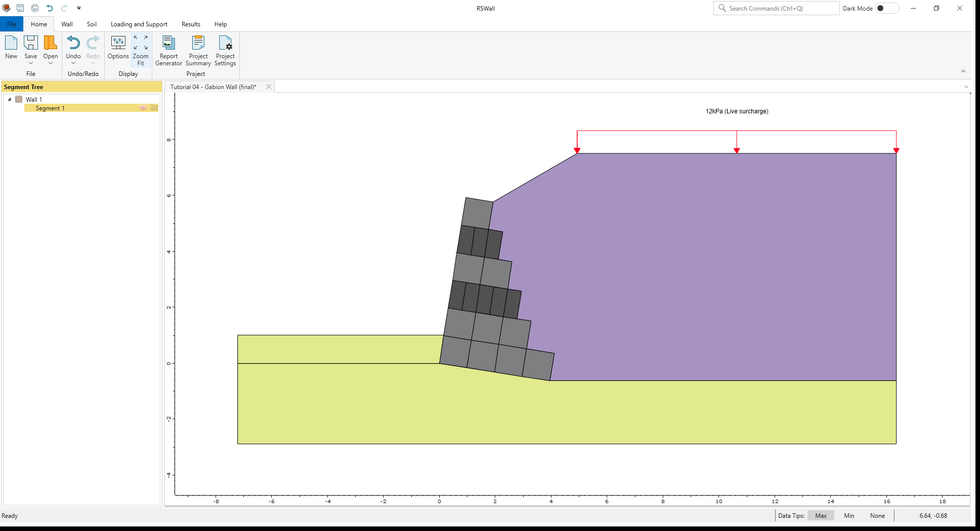Image resolution: width=980 pixels, height=531 pixels.
Task: Click in the Search Commands field
Action: tap(777, 8)
